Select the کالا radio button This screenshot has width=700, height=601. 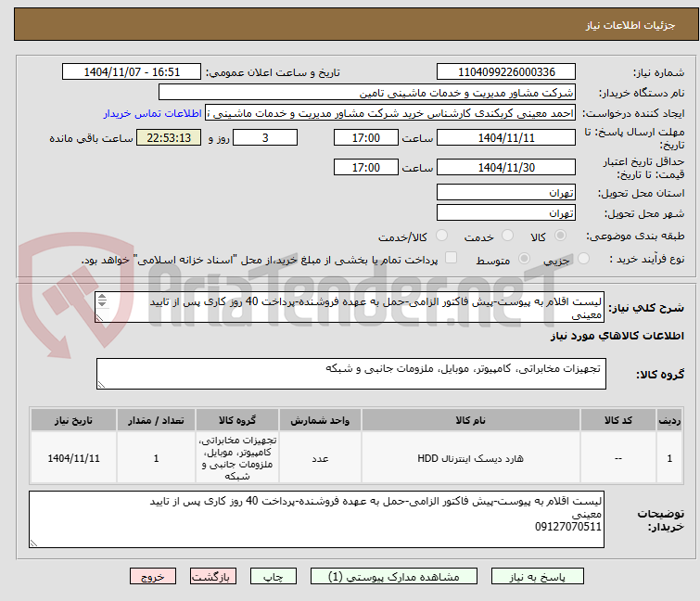[560, 236]
